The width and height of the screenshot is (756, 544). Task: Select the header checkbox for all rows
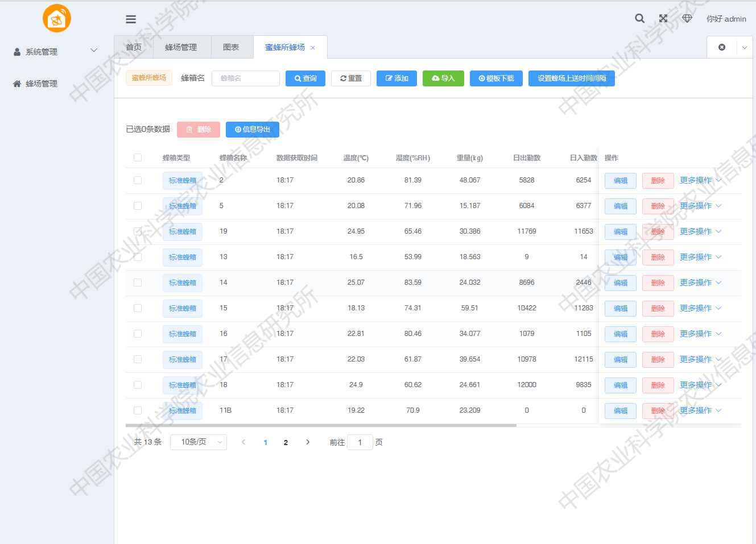coord(138,157)
